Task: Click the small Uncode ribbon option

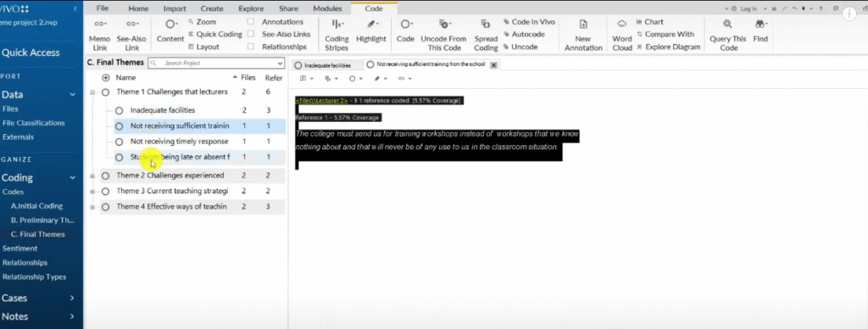Action: point(520,47)
